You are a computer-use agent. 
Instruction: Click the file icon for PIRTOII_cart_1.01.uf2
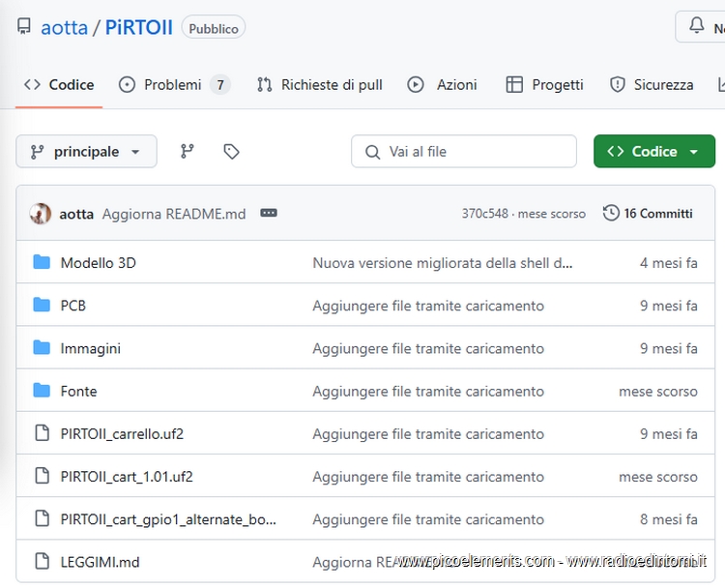coord(43,476)
